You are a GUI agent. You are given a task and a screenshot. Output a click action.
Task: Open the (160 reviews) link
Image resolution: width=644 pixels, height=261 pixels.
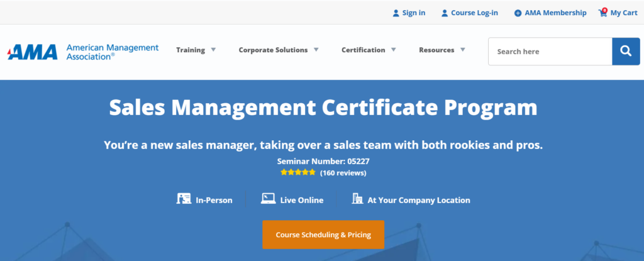pyautogui.click(x=343, y=172)
